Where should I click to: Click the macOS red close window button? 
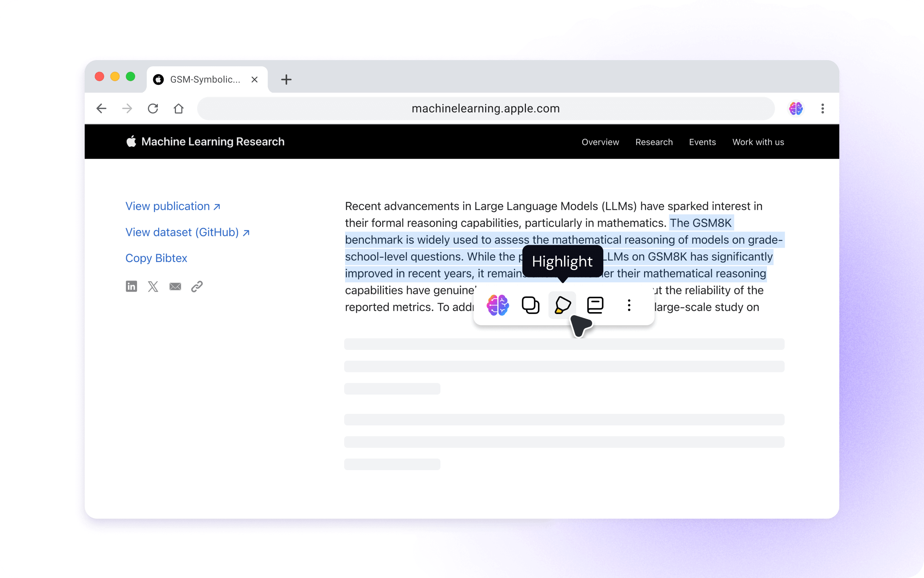99,77
